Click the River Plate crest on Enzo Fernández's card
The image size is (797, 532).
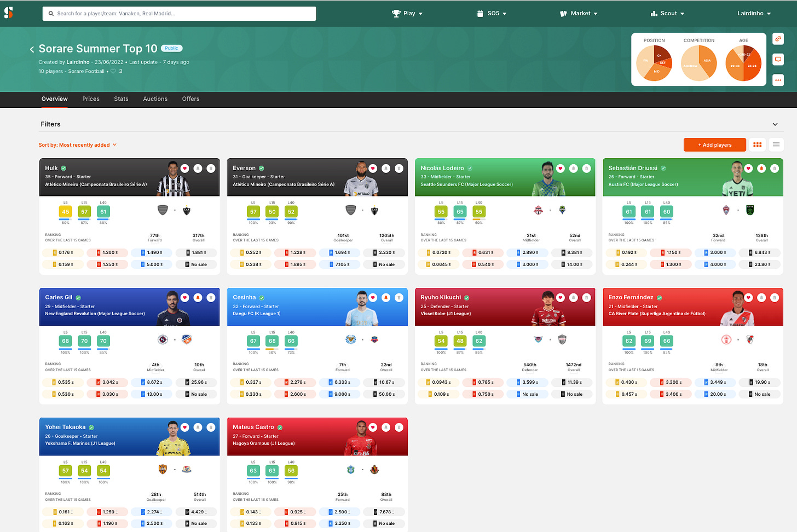tap(750, 340)
